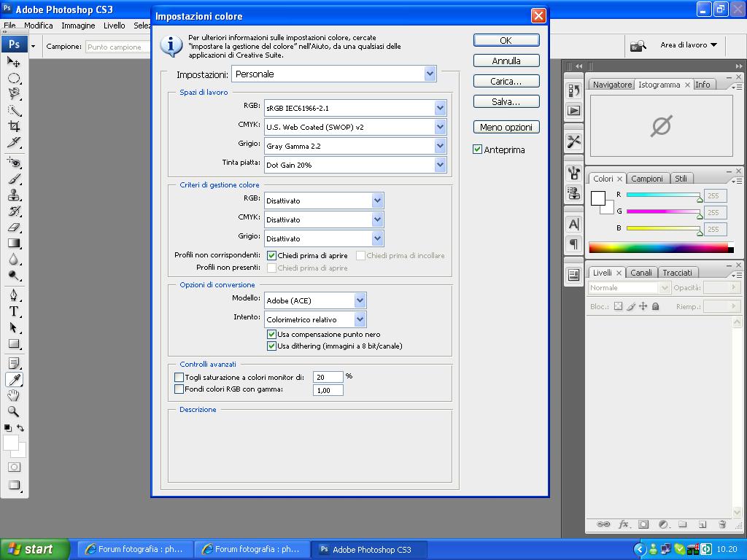Click the Annulla button
The image size is (747, 560).
coord(506,61)
